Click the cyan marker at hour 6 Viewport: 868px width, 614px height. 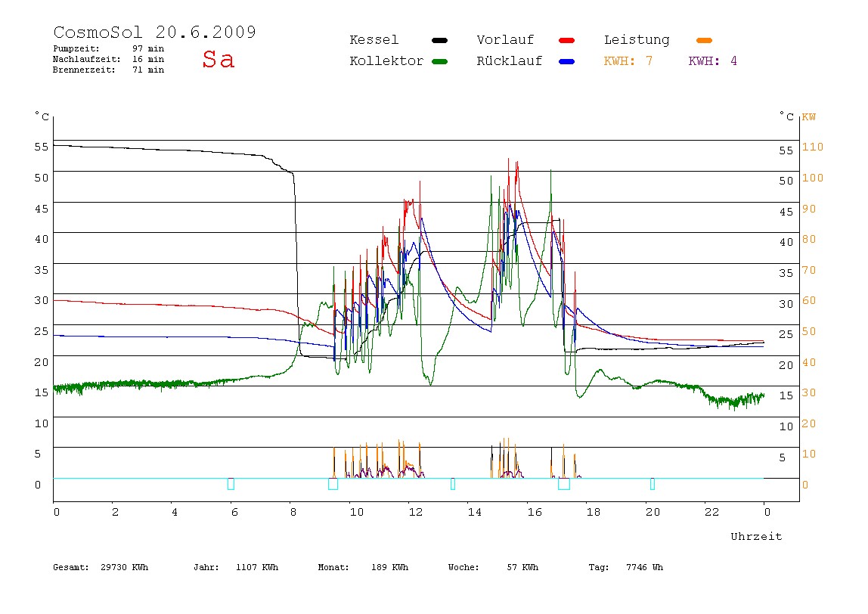[231, 484]
